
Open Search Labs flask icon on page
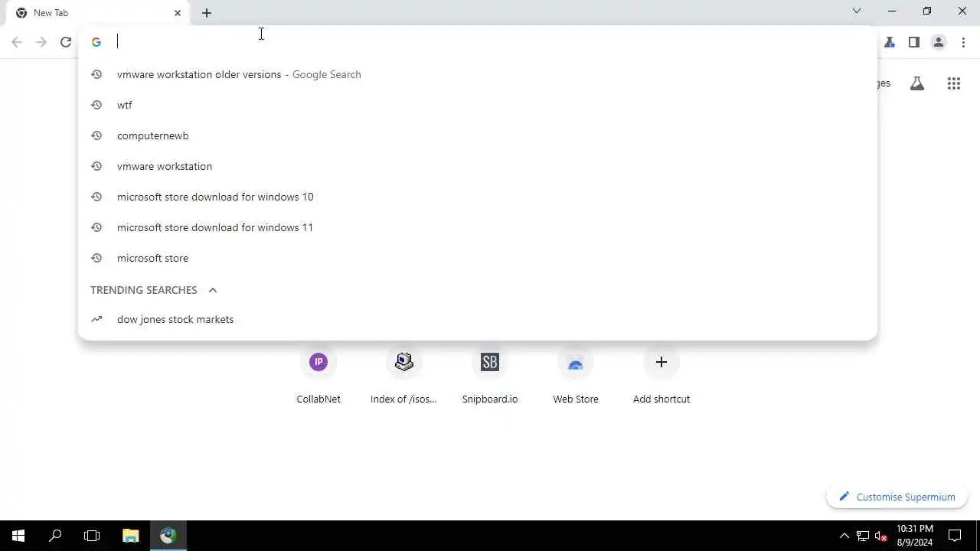click(917, 83)
